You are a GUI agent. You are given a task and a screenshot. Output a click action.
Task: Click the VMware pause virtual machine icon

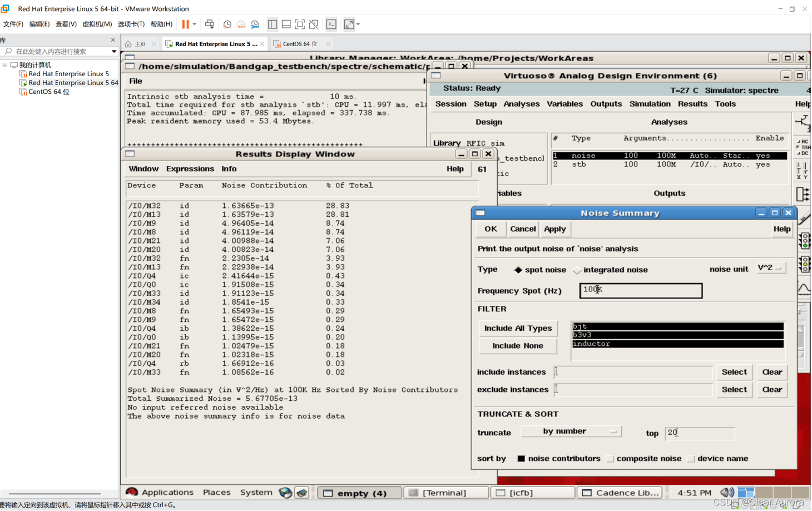(x=185, y=24)
